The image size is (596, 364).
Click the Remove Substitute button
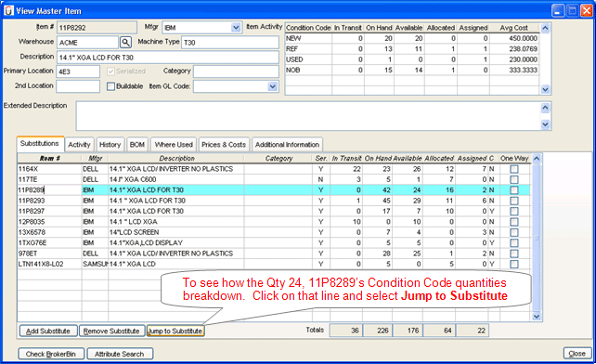(111, 331)
